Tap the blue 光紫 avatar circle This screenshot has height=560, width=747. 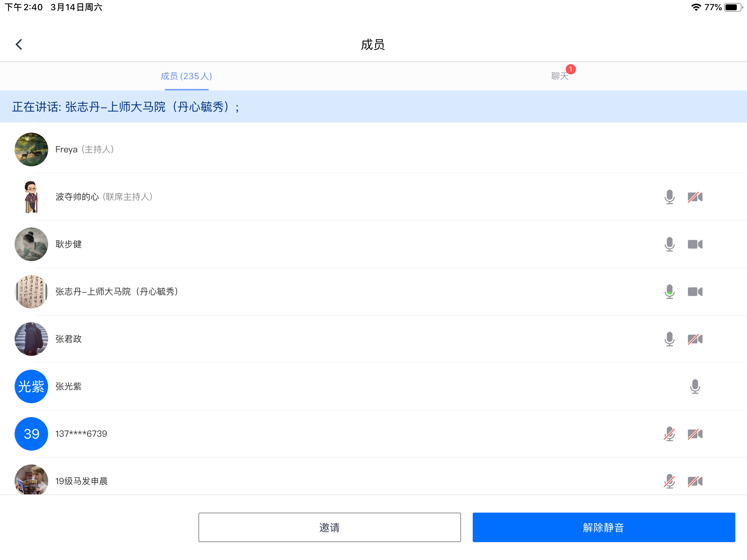(x=31, y=386)
